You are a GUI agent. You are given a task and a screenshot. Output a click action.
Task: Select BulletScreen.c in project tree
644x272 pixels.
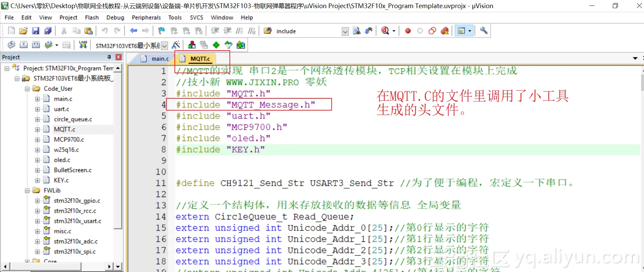(x=73, y=170)
